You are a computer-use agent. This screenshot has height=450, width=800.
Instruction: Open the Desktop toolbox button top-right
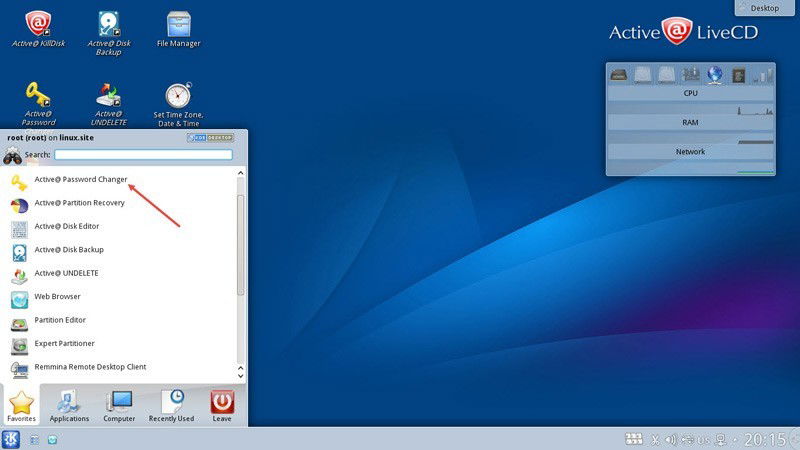(764, 8)
